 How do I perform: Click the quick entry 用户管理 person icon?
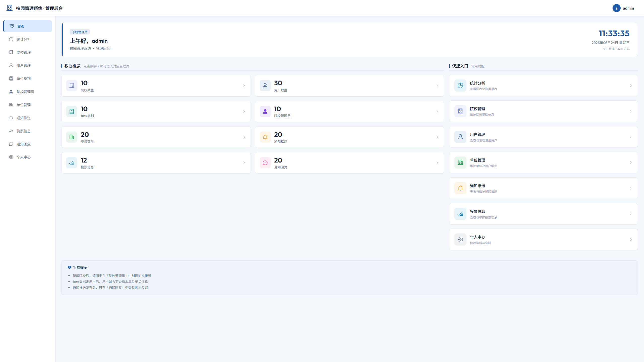coord(460,137)
